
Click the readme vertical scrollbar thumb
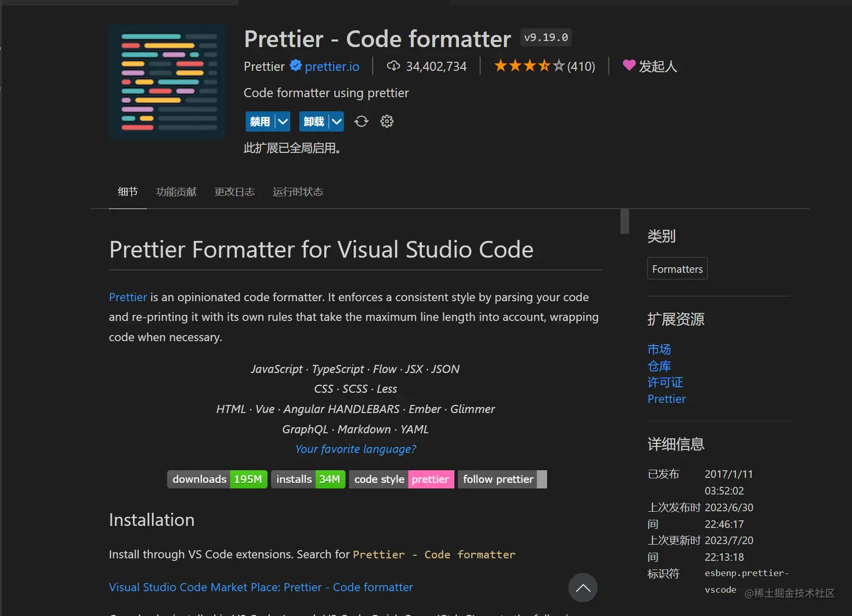(x=624, y=221)
